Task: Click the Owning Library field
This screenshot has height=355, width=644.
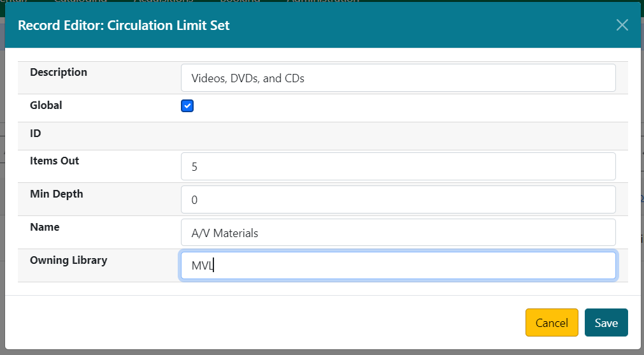Action: coord(398,265)
